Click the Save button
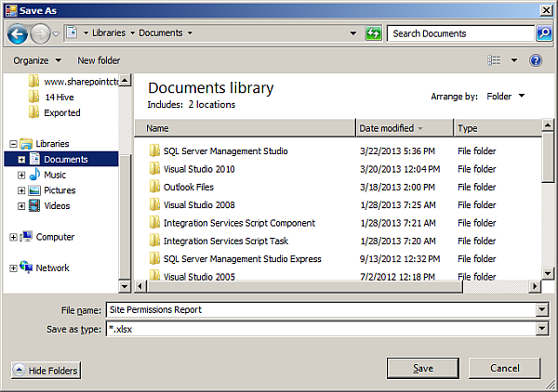This screenshot has height=392, width=558. click(423, 368)
